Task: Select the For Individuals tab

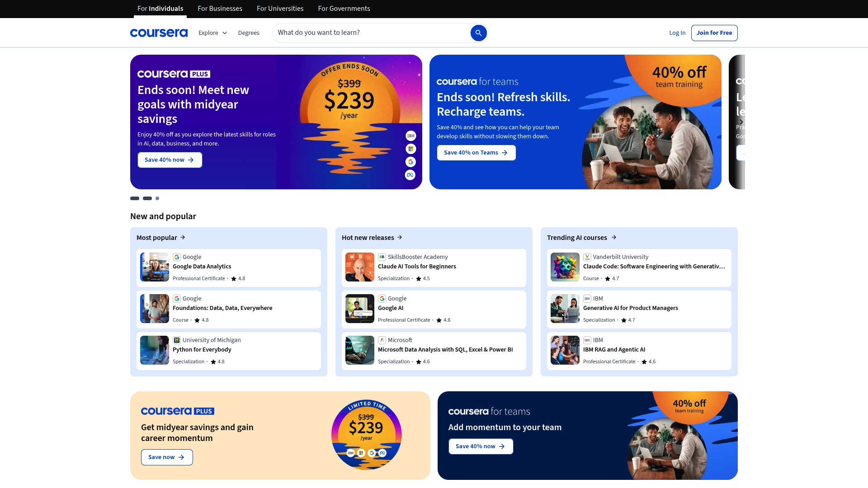Action: tap(160, 9)
